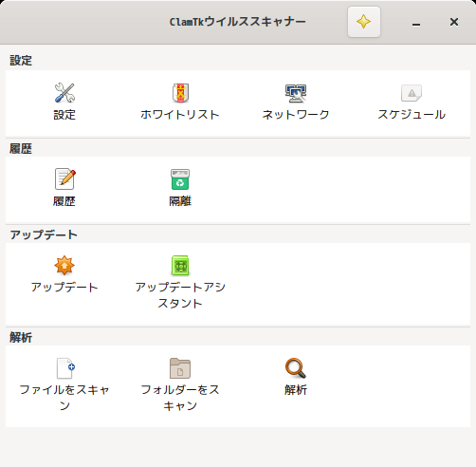Open the 履歴 notepad with pencil icon

[65, 178]
